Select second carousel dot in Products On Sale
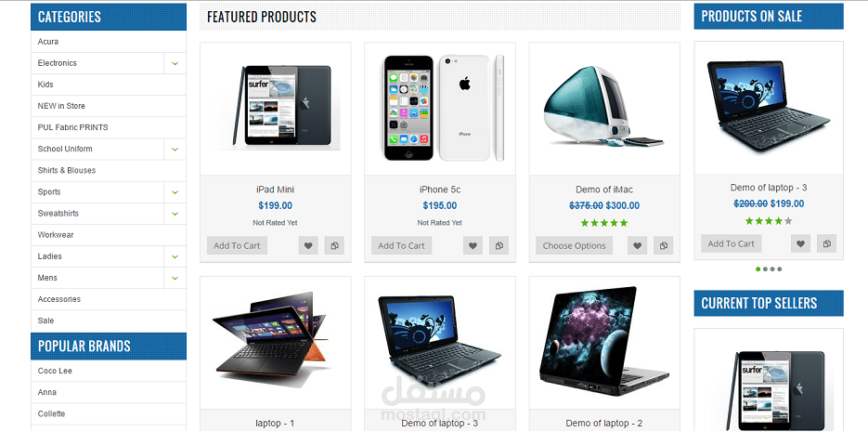 tap(766, 269)
